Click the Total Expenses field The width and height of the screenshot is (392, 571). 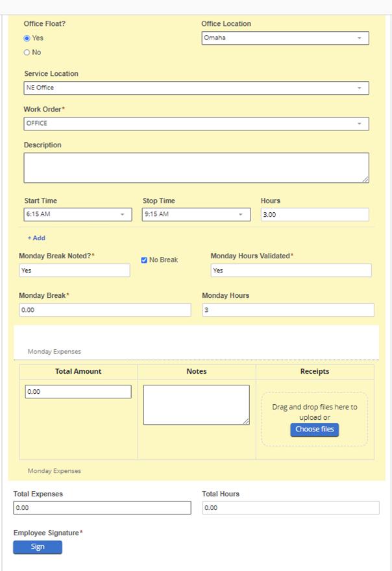tap(102, 507)
